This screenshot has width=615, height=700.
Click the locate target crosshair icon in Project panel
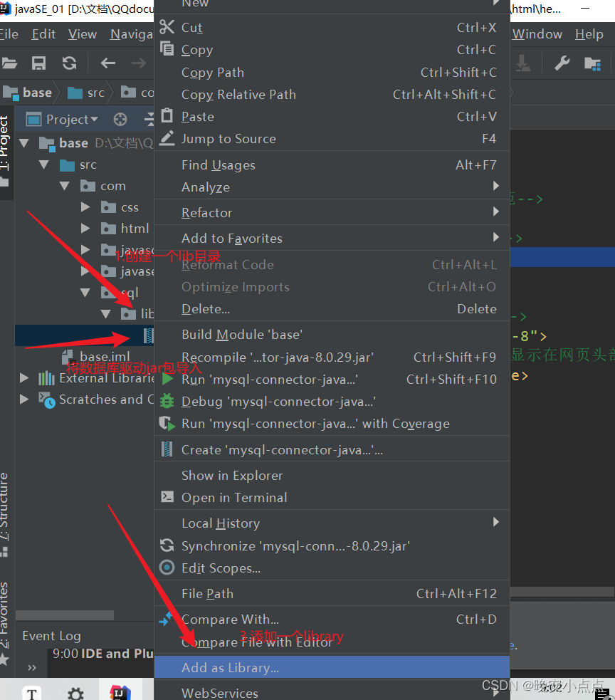[x=120, y=119]
